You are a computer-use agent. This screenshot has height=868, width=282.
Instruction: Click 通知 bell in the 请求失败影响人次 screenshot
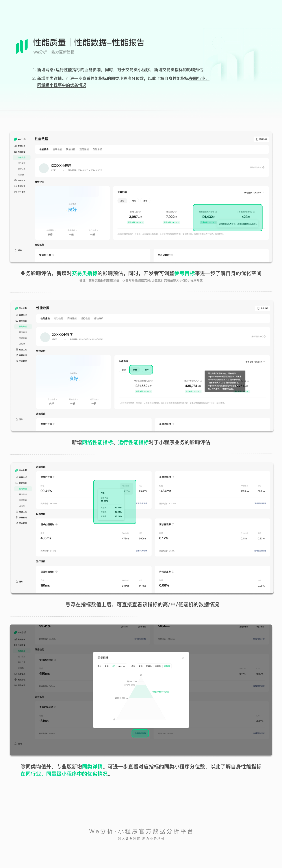17,420
